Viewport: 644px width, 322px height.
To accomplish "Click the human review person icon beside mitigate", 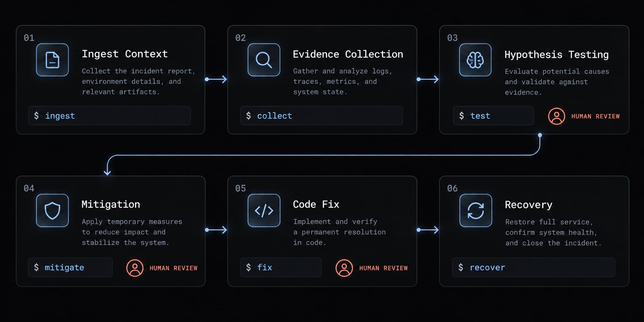I will click(135, 268).
